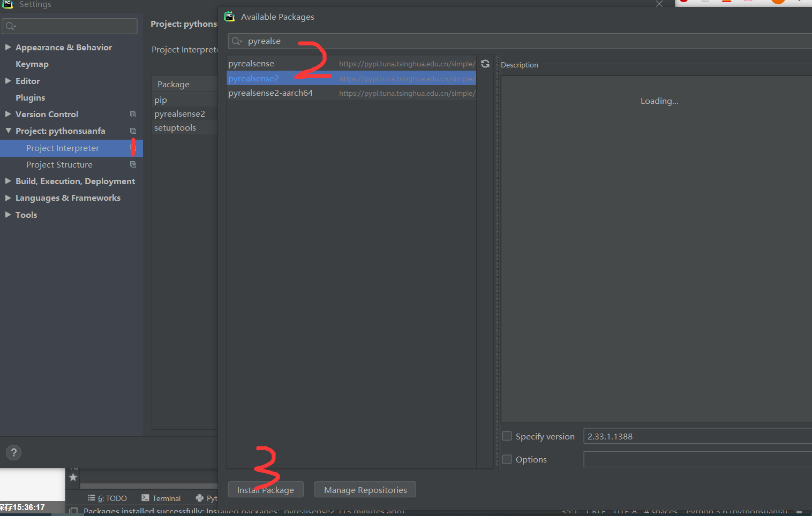Click the help question mark icon
This screenshot has height=516, width=812.
click(13, 452)
